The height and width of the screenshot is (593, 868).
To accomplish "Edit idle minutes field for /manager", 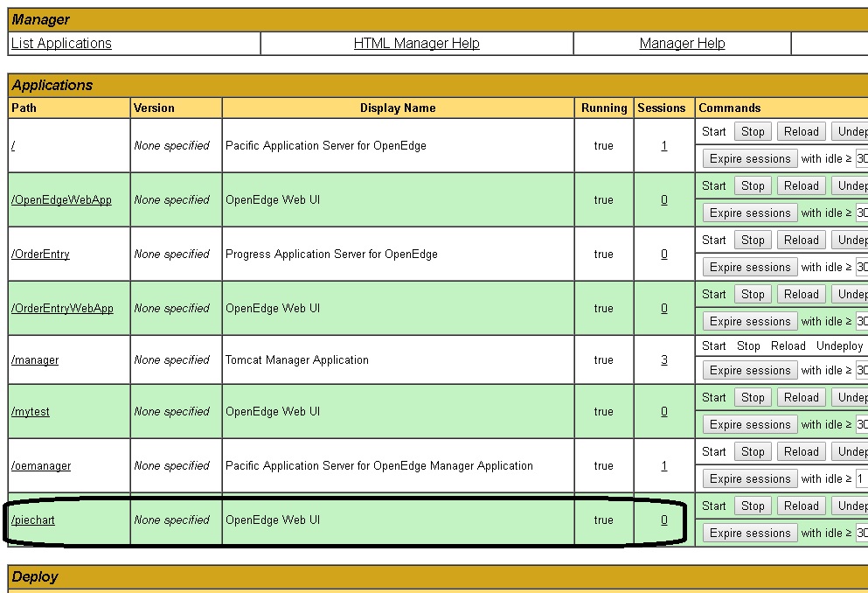I will click(862, 371).
